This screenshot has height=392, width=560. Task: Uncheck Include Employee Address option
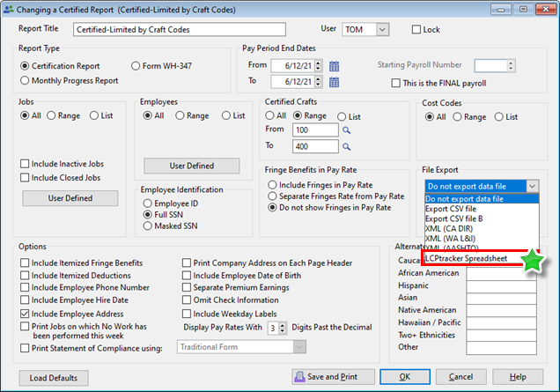click(x=24, y=313)
